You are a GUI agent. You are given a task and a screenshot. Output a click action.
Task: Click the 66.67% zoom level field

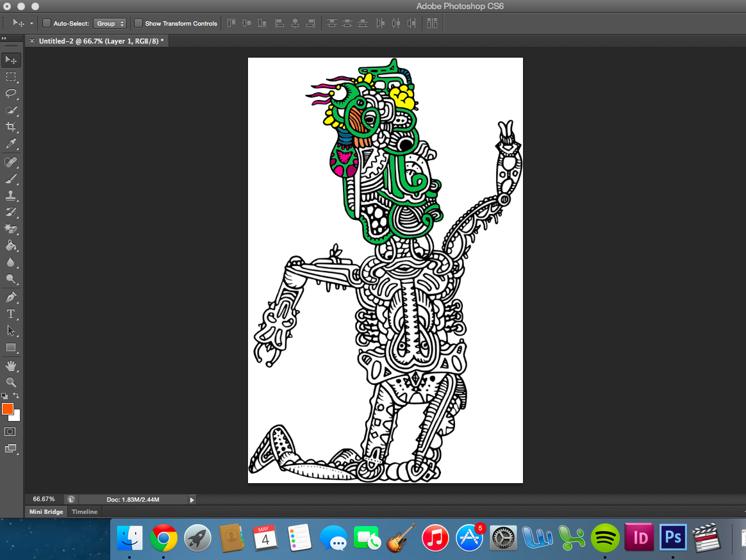44,499
